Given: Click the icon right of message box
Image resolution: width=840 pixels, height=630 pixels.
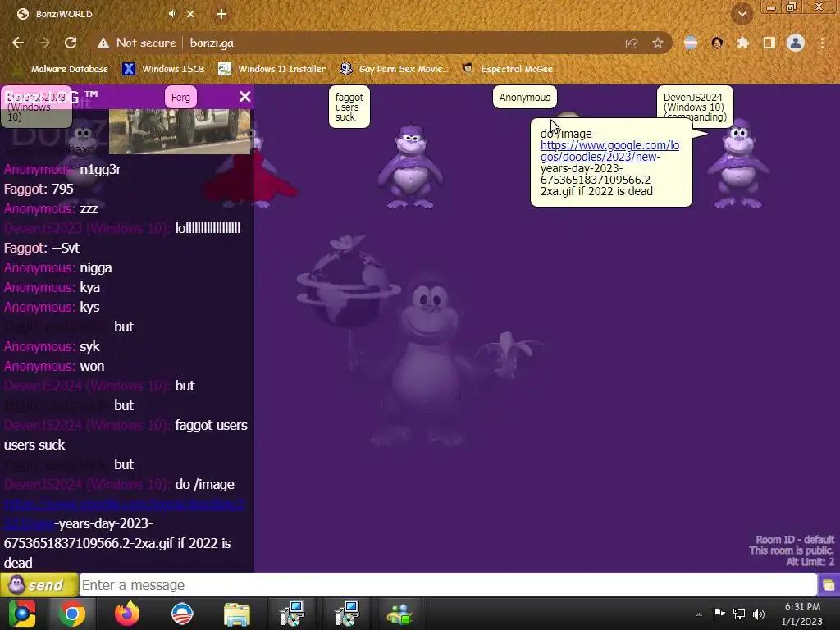Looking at the screenshot, I should [x=829, y=585].
